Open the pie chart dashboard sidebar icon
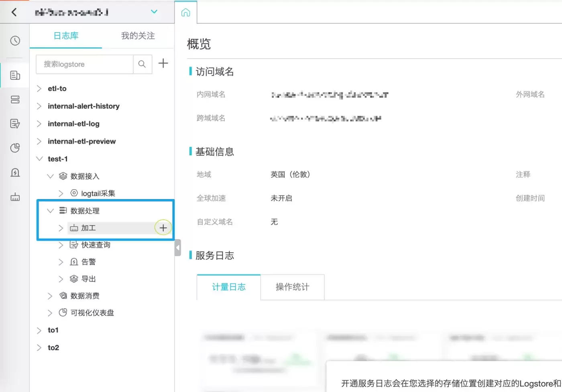The image size is (562, 392). tap(15, 148)
